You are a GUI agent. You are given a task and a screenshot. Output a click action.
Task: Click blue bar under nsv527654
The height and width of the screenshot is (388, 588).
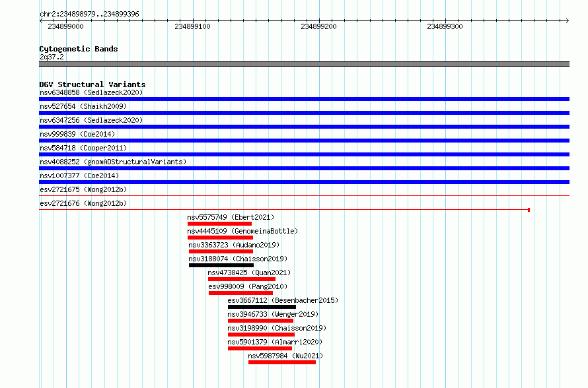click(x=304, y=113)
